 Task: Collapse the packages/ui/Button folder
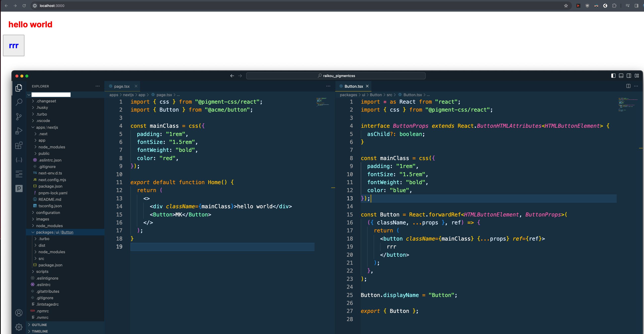click(65, 232)
